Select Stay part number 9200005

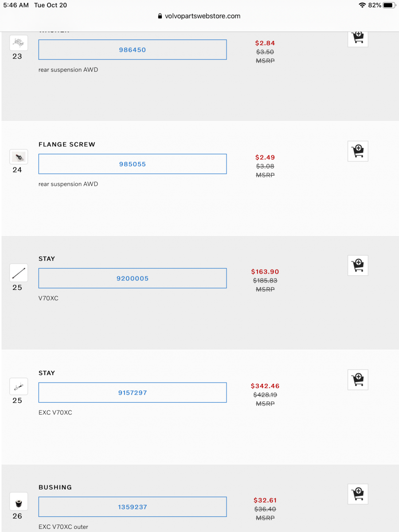(133, 278)
